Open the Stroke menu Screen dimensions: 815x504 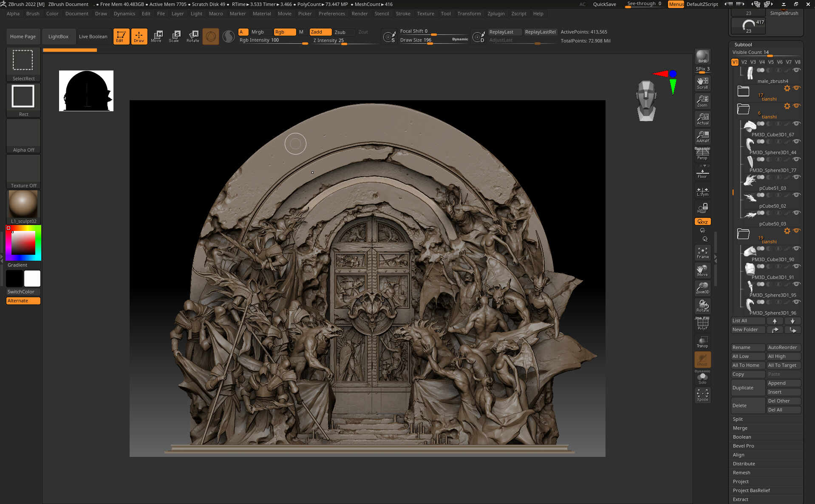[x=403, y=14]
